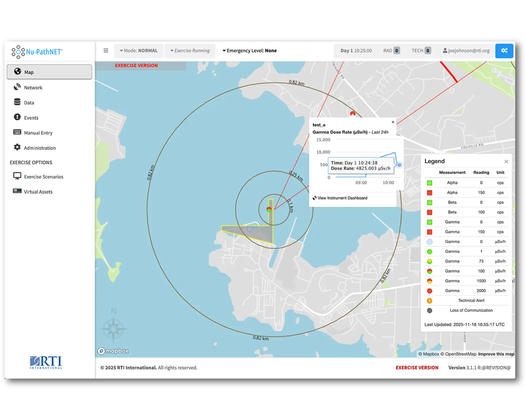This screenshot has width=525, height=420.
Task: Open the joejohnson@rti.org account
Action: [x=466, y=50]
